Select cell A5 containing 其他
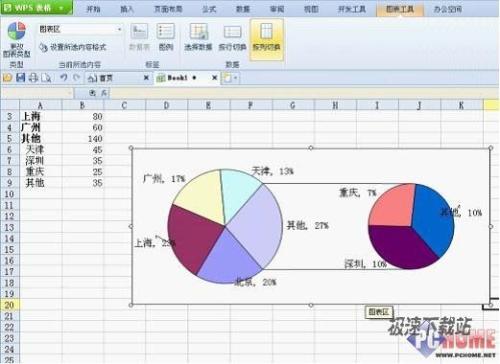500x364 pixels. 41,138
